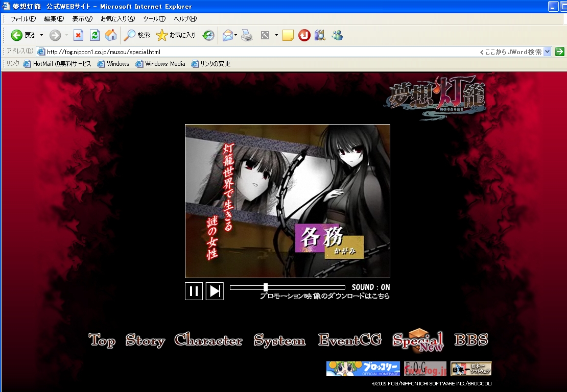Skip forward with the next-track button

(x=215, y=291)
